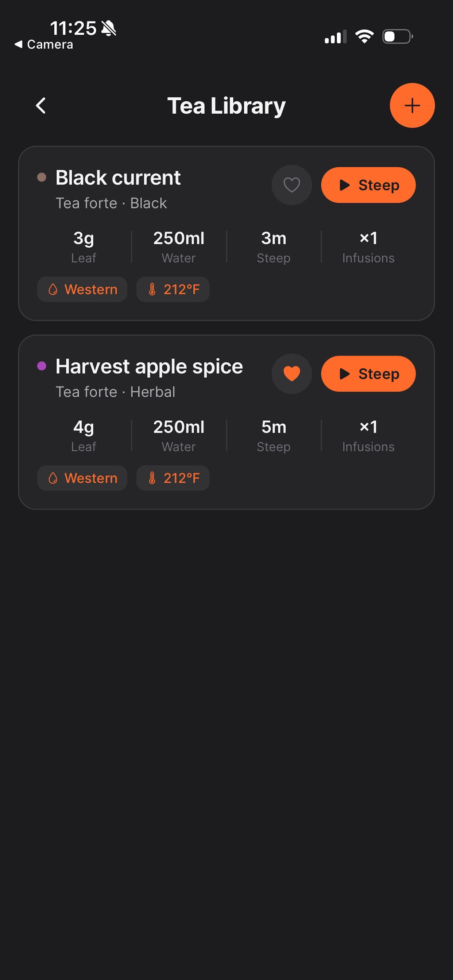453x980 pixels.
Task: Favorite the Black current tea heart
Action: tap(291, 185)
